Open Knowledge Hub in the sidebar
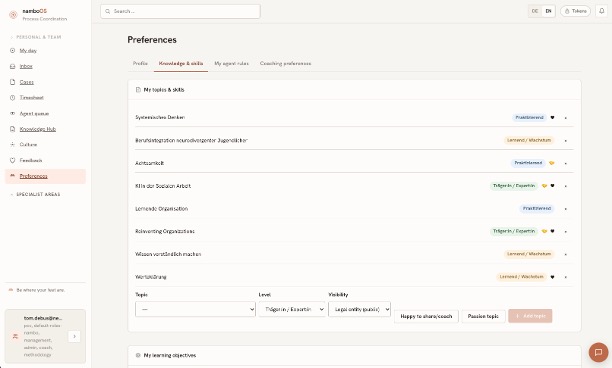The image size is (612, 368). point(38,129)
